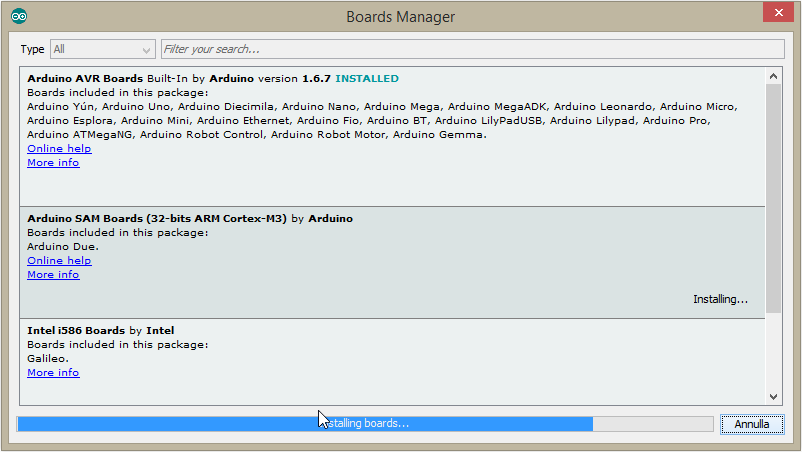Select the Arduino SAM Boards package title
Screen dimensions: 802x452
[157, 219]
